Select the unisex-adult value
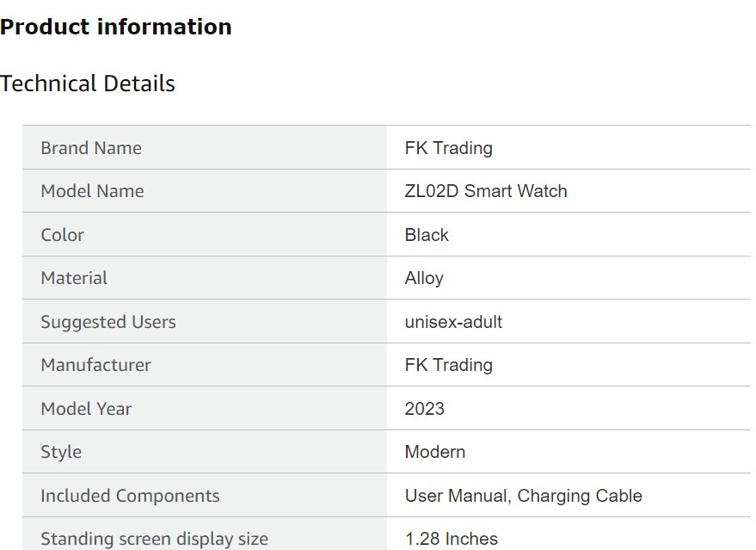 point(453,322)
